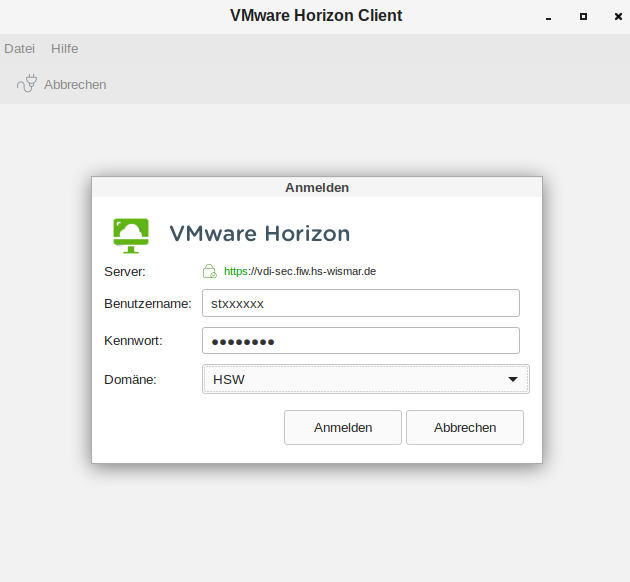The image size is (630, 582).
Task: Click the VMware Horizon heading text
Action: pyautogui.click(x=260, y=233)
